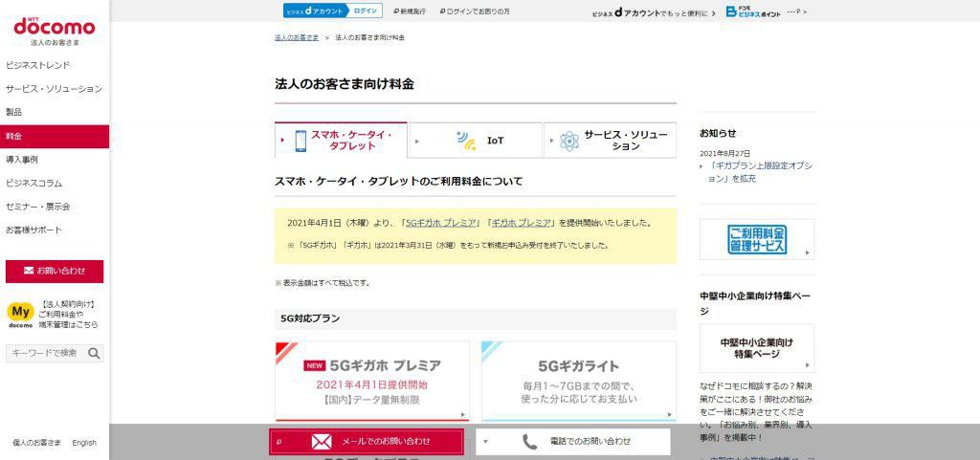Click 電話でのお問い合わせ button
980x460 pixels.
coord(572,441)
